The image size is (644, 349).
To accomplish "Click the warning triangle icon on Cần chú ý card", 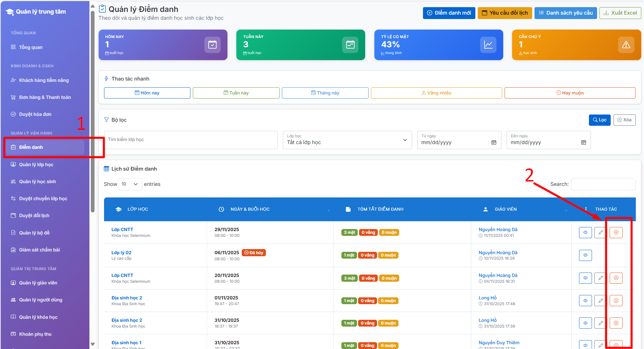I will click(626, 45).
